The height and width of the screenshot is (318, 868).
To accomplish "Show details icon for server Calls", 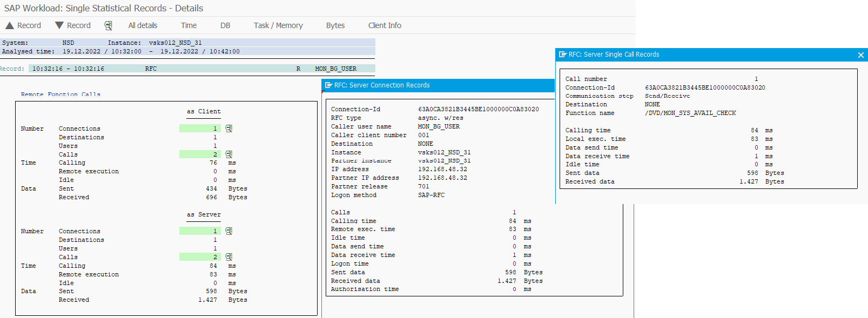I will pyautogui.click(x=229, y=257).
